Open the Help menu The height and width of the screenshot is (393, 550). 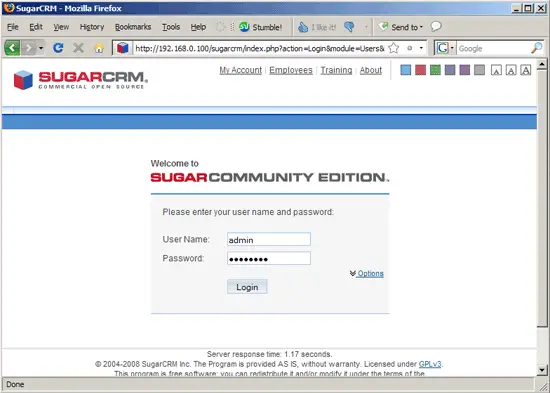[x=198, y=27]
